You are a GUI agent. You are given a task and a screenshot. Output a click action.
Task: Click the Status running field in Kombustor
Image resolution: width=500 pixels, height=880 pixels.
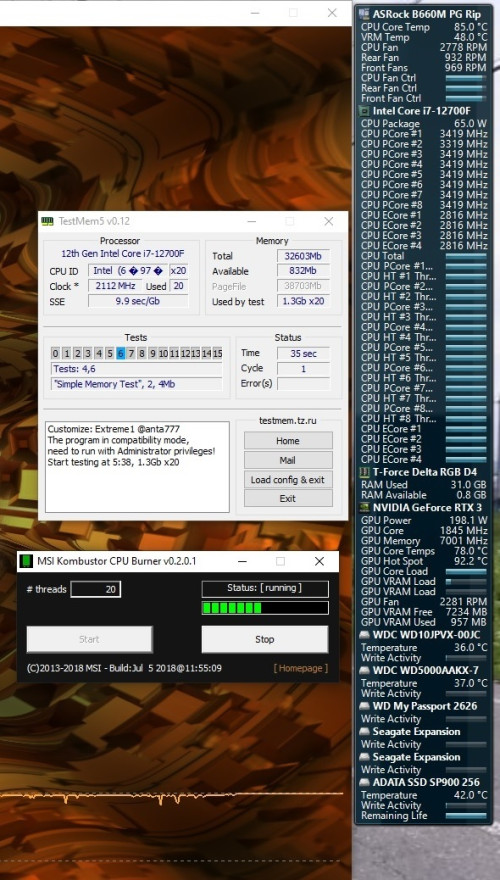click(x=265, y=588)
